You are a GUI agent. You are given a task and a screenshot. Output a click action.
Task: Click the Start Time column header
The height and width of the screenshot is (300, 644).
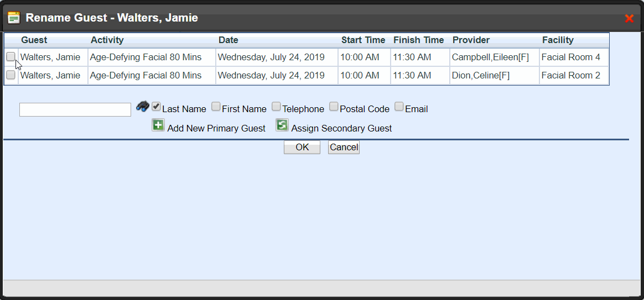(x=363, y=40)
